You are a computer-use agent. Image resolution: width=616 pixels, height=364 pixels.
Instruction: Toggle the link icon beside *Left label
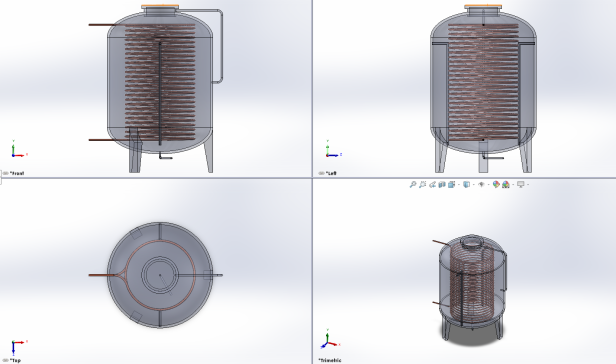[322, 173]
